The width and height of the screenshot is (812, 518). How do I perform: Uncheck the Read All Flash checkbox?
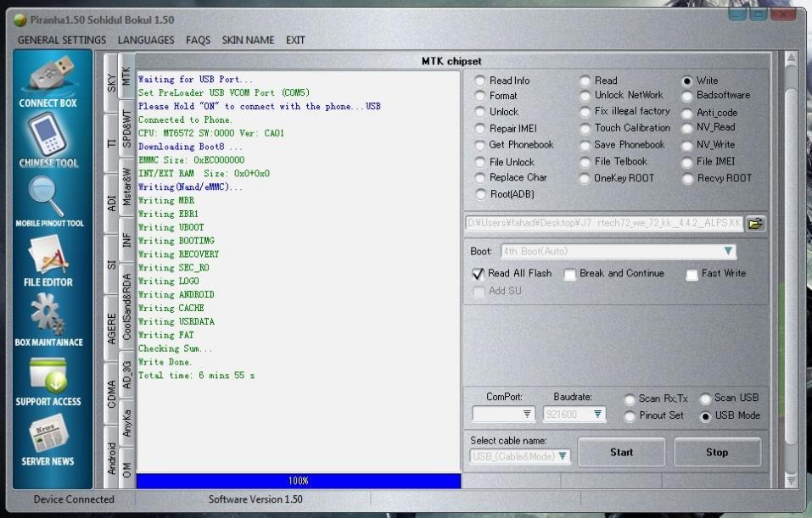(479, 274)
